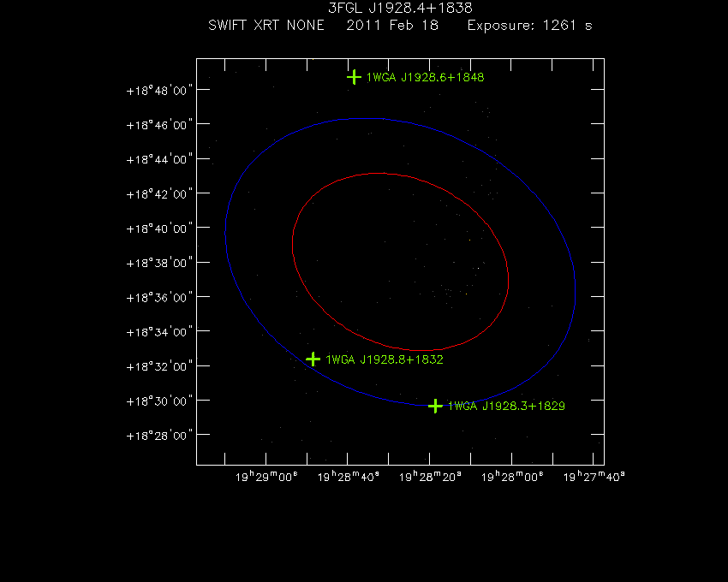The height and width of the screenshot is (582, 728).
Task: Click the green cross marker for 1WGA J1928.8+1832
Action: click(313, 359)
